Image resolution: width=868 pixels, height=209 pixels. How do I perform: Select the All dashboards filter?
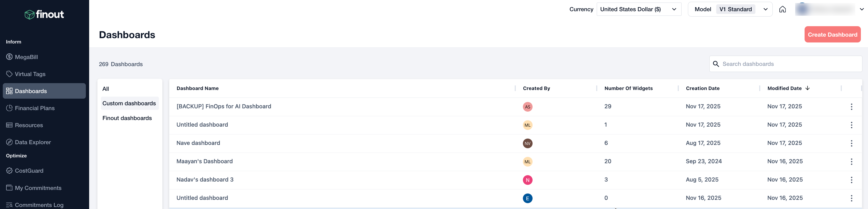pyautogui.click(x=106, y=89)
